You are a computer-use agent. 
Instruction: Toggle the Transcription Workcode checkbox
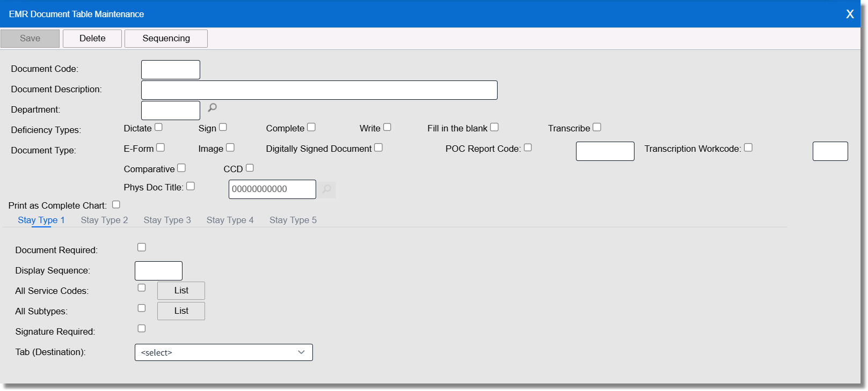coord(748,147)
